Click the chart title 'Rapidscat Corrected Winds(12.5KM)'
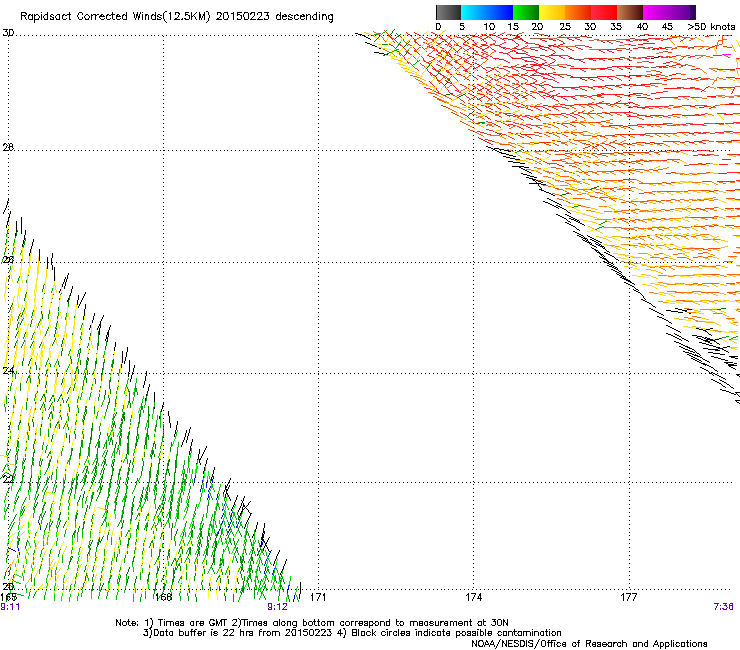This screenshot has width=740, height=650. click(115, 16)
